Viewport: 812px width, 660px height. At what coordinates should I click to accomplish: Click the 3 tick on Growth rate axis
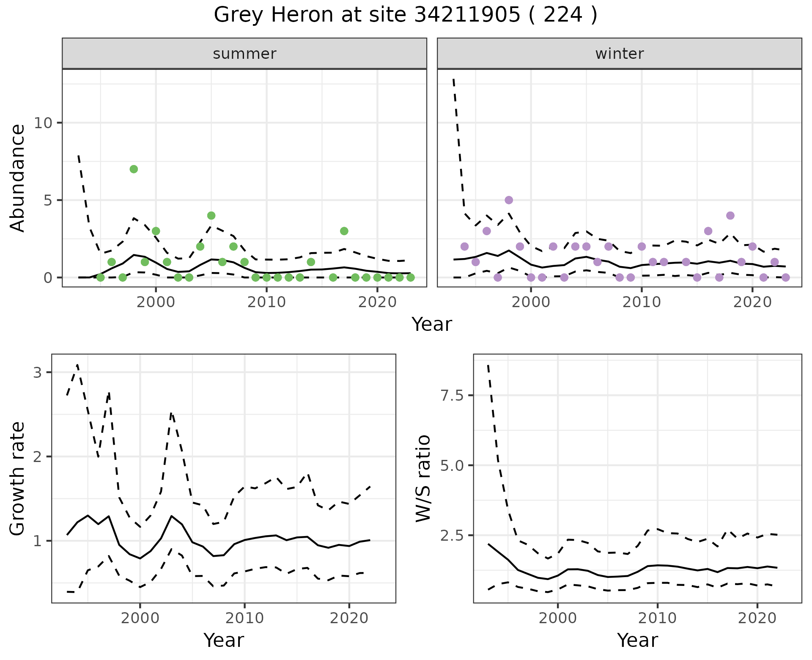[37, 372]
